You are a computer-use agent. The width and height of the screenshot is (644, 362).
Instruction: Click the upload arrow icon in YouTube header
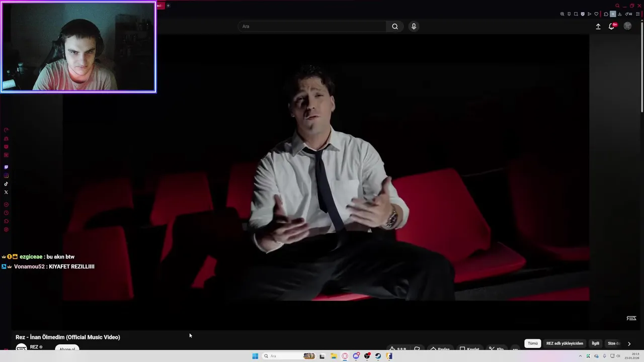click(598, 26)
